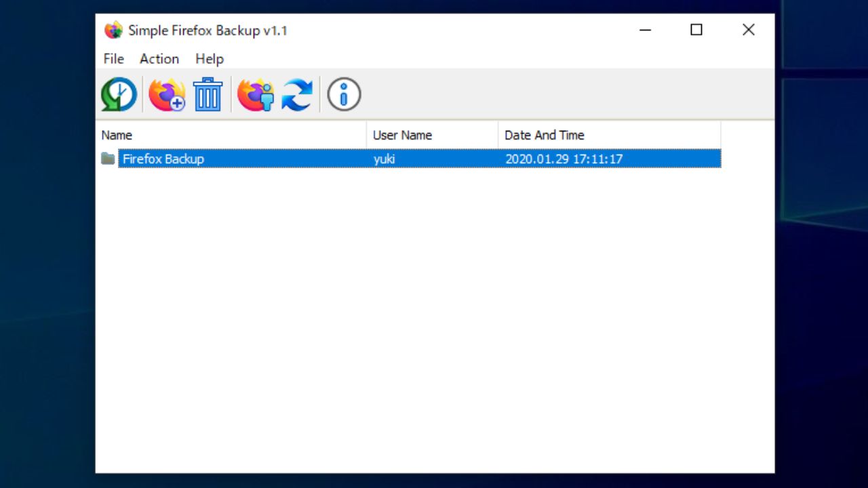Close the Simple Firefox Backup window

point(748,30)
